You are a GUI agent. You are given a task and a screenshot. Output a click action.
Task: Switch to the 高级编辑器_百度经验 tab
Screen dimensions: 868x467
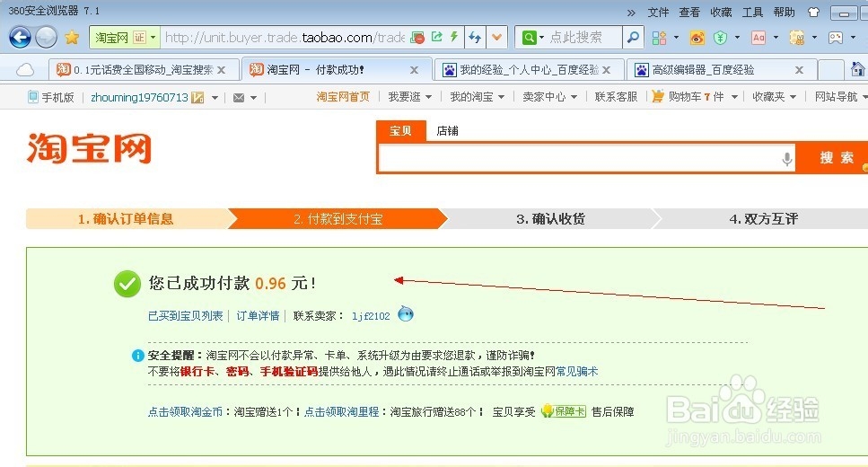(721, 70)
